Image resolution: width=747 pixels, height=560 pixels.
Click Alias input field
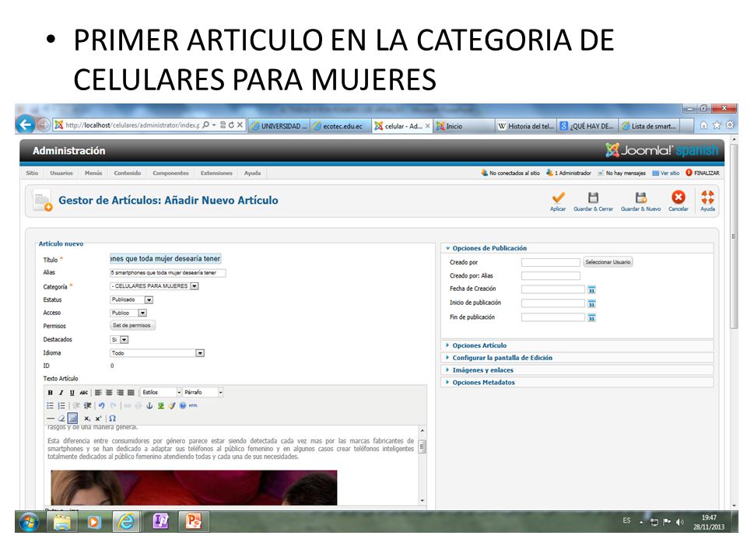point(168,273)
